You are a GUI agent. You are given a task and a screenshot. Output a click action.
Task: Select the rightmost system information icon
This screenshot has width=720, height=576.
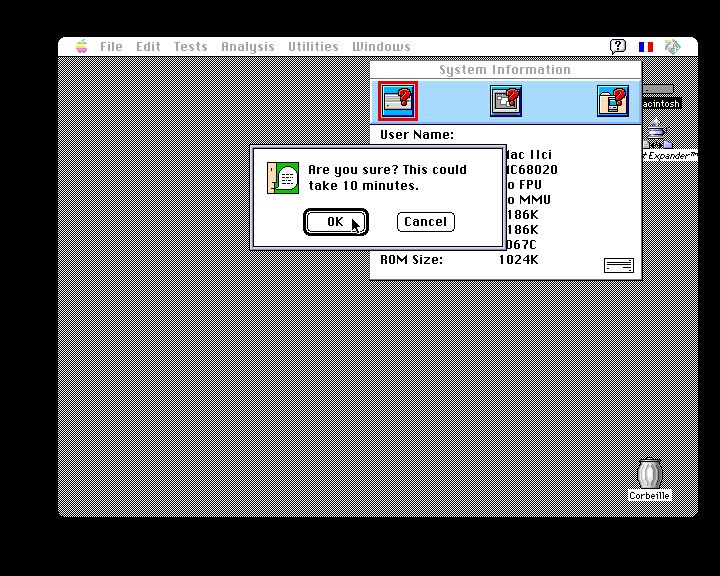pyautogui.click(x=612, y=100)
